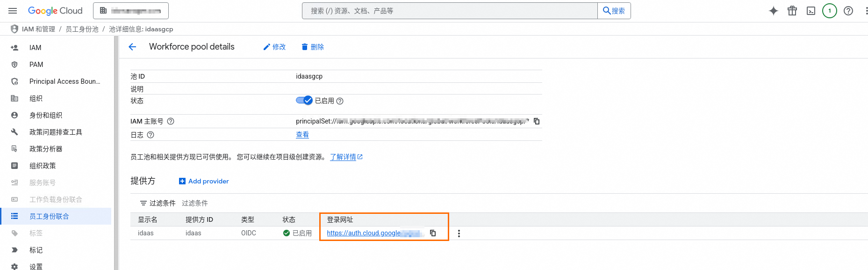Screen dimensions: 868x270
Task: Click help icon beside IAM 主账号
Action: pyautogui.click(x=171, y=121)
